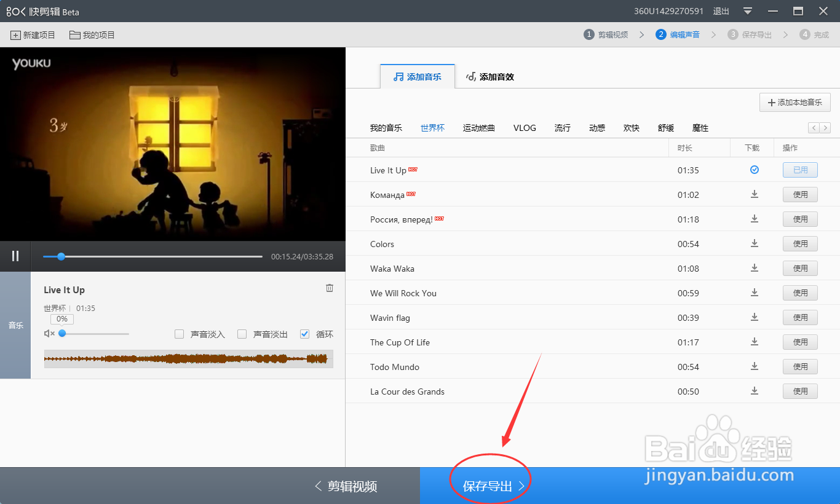Click 退出 to log out
Image resolution: width=840 pixels, height=504 pixels.
pos(721,11)
